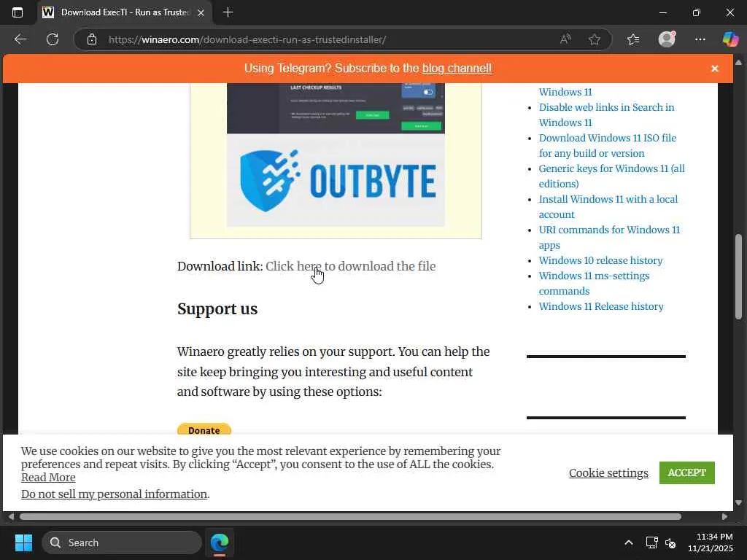Open the browser profile menu

coord(667,39)
